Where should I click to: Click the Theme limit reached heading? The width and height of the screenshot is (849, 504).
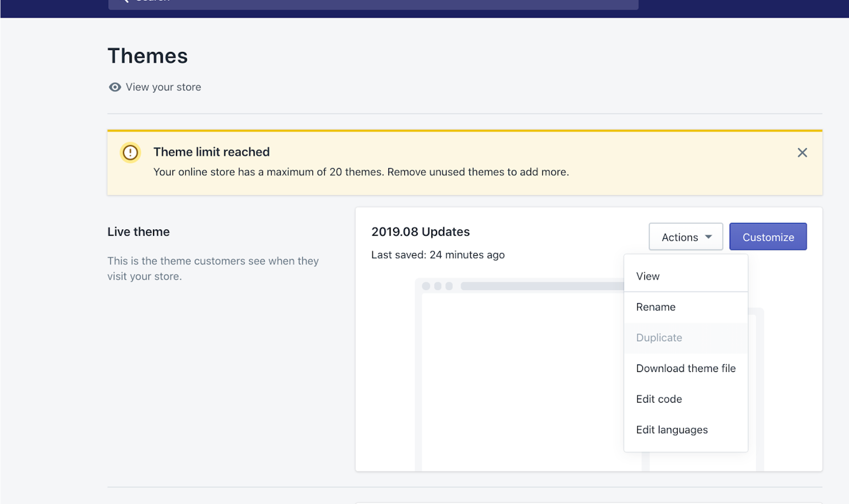[211, 152]
